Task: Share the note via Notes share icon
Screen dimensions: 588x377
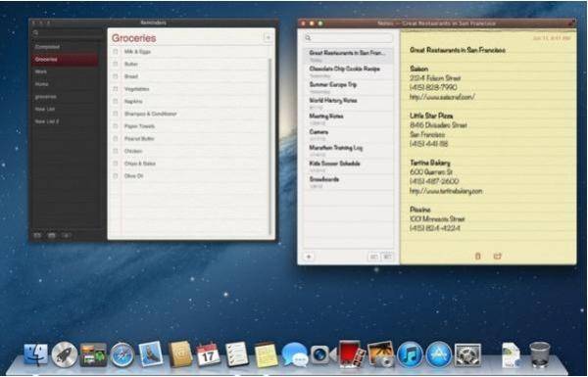Action: [498, 257]
